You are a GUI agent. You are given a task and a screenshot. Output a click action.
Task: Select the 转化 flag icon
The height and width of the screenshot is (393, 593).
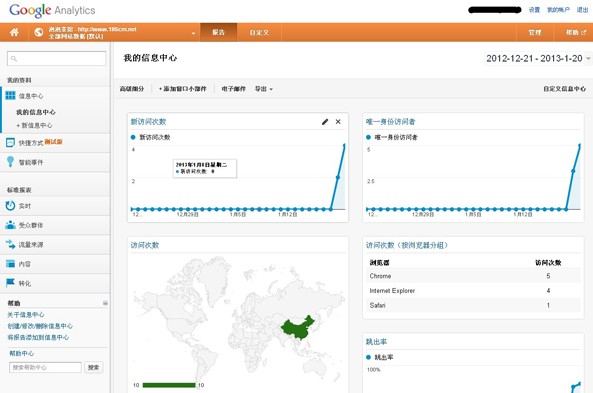pyautogui.click(x=10, y=283)
